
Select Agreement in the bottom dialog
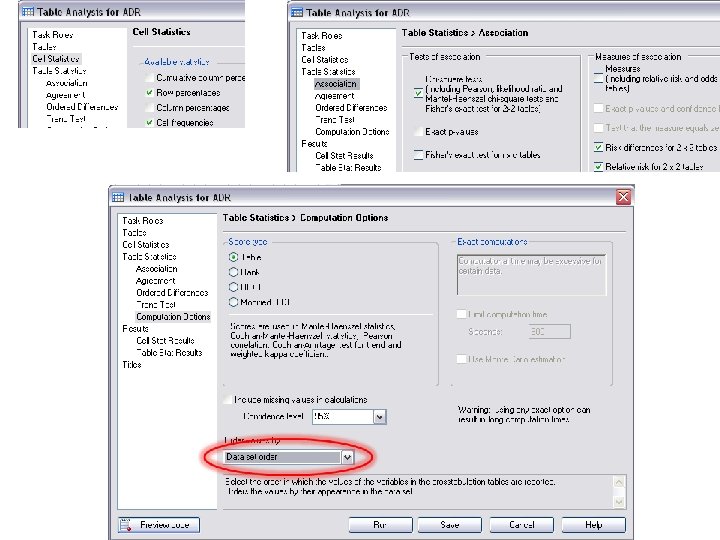coord(156,281)
